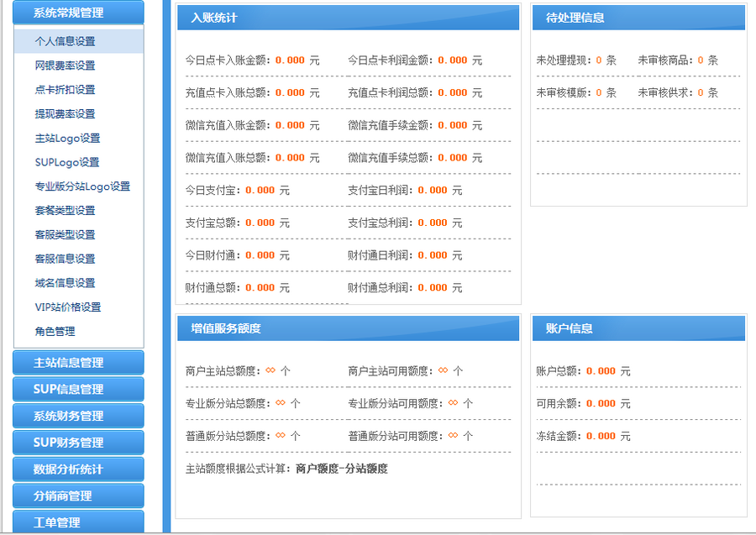Viewport: 756px width, 535px height.
Task: Click the 增值服务额度 panel header
Action: point(348,328)
